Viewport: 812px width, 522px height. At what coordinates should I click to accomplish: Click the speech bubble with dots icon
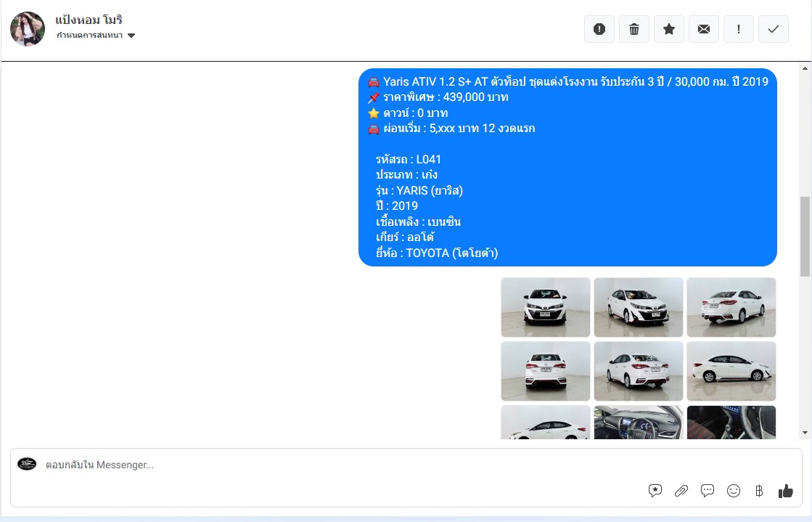[x=708, y=491]
